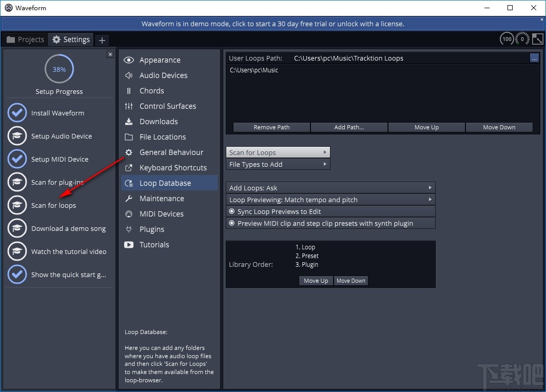
Task: Click the Setup MIDI Device checkmark icon
Action: point(17,159)
